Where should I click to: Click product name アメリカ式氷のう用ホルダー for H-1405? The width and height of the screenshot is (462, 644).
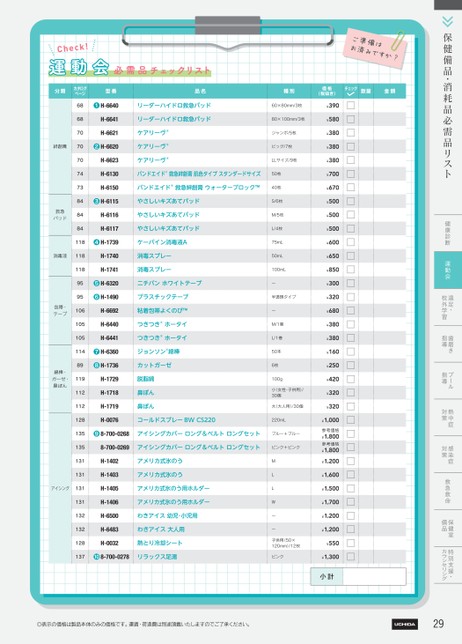pos(173,488)
